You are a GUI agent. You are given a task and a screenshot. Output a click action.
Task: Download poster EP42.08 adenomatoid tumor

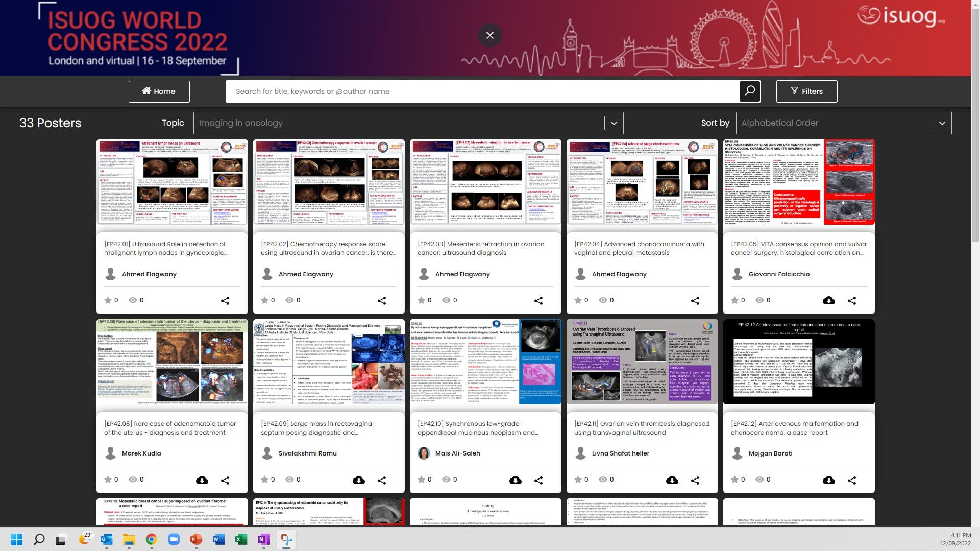[202, 480]
